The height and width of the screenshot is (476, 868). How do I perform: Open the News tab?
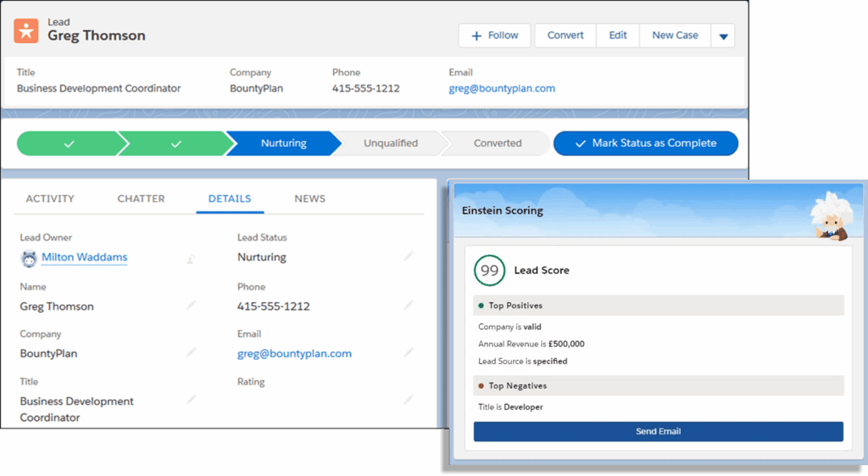click(x=310, y=199)
